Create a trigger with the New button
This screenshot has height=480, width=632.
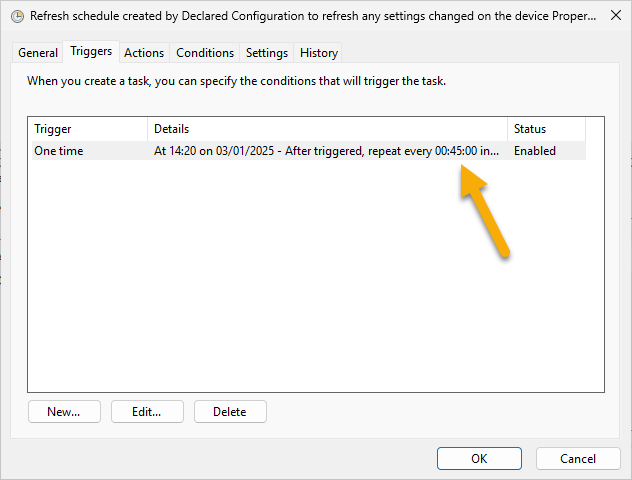coord(64,411)
